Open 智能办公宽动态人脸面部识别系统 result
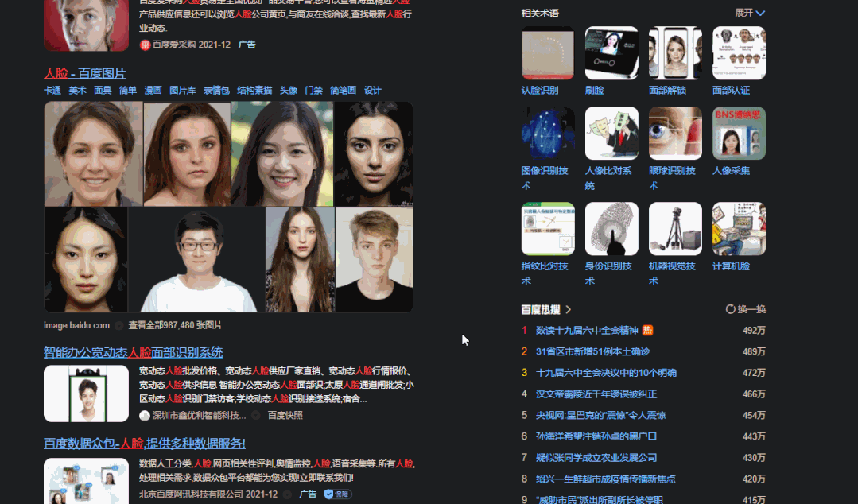This screenshot has width=858, height=504. point(133,352)
